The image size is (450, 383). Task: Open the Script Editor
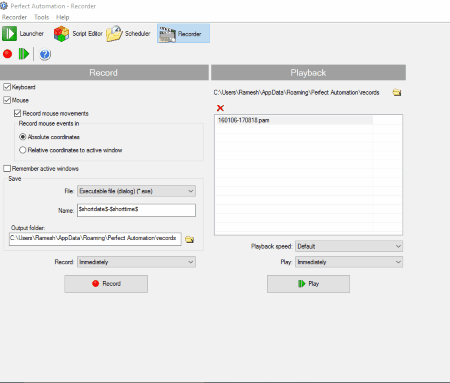pos(78,34)
